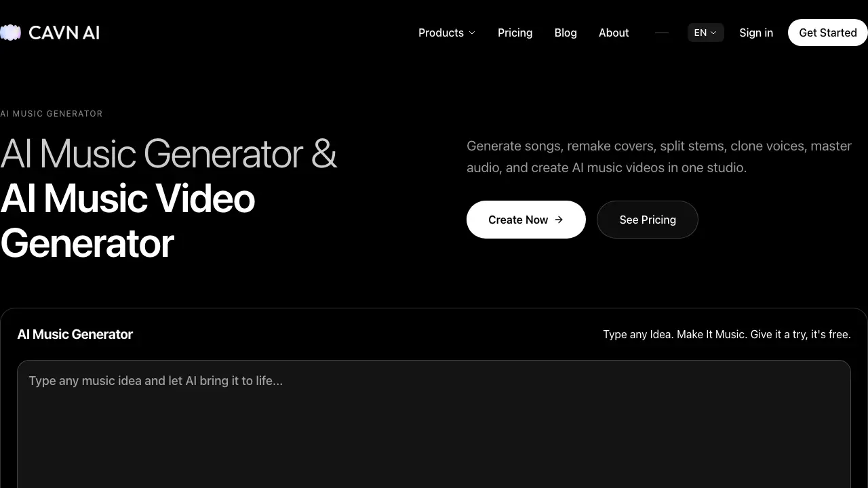Image resolution: width=868 pixels, height=488 pixels.
Task: Expand the Products menu
Action: click(x=447, y=33)
